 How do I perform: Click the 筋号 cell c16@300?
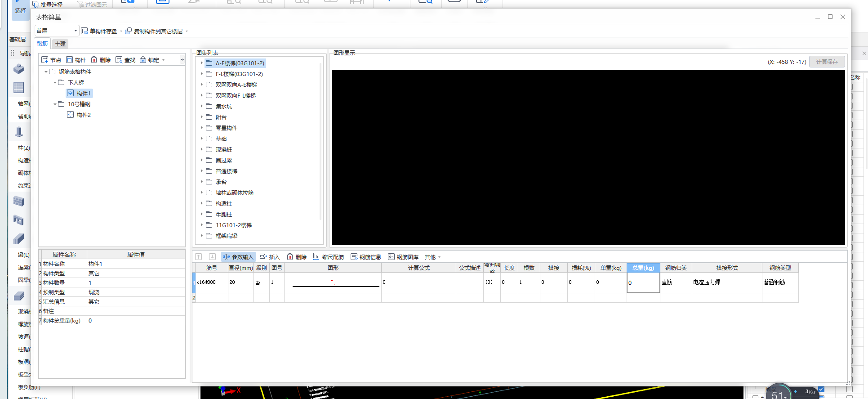pyautogui.click(x=212, y=282)
